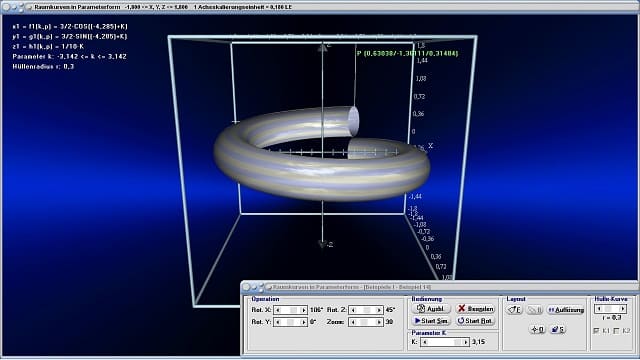Click the greyed R layout button
Screen dimensions: 640x360
pyautogui.click(x=535, y=310)
